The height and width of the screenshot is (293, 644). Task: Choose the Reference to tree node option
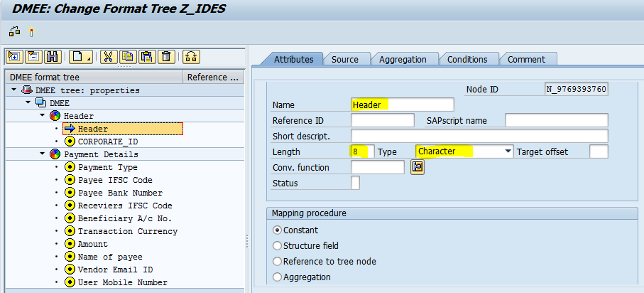(277, 262)
